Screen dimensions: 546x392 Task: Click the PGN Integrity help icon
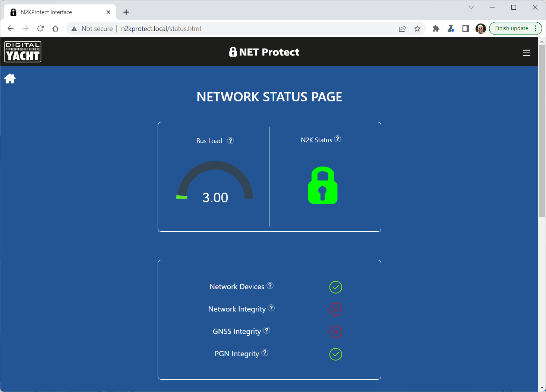(x=265, y=353)
